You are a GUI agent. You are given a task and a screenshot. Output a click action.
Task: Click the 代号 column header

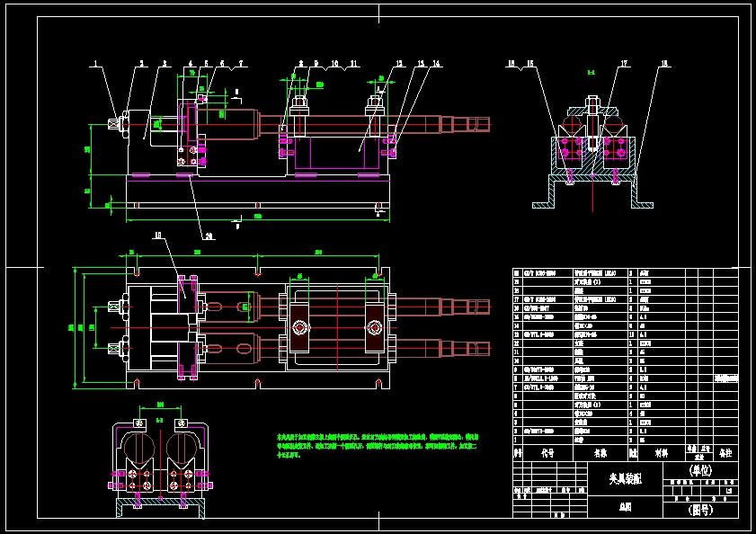pyautogui.click(x=547, y=453)
